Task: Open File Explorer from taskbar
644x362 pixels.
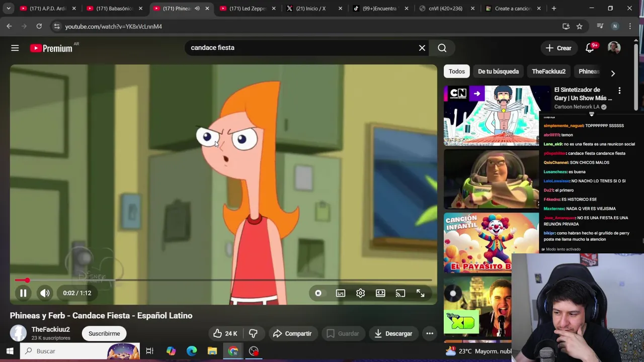Action: tap(212, 351)
